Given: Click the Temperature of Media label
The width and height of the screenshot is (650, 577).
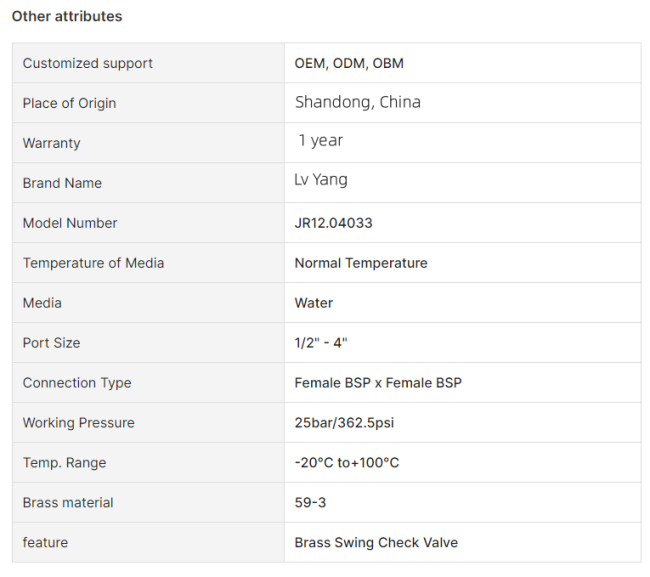Looking at the screenshot, I should pos(93,263).
